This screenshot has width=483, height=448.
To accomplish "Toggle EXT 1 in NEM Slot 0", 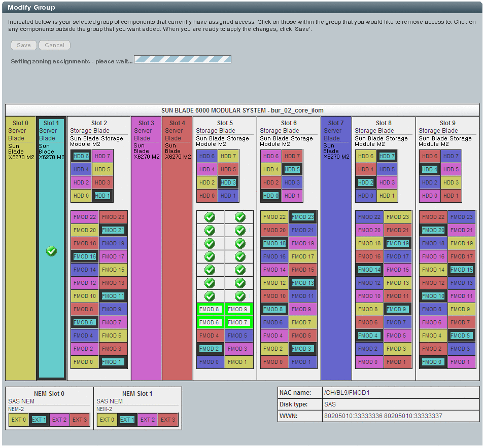I will tap(39, 420).
